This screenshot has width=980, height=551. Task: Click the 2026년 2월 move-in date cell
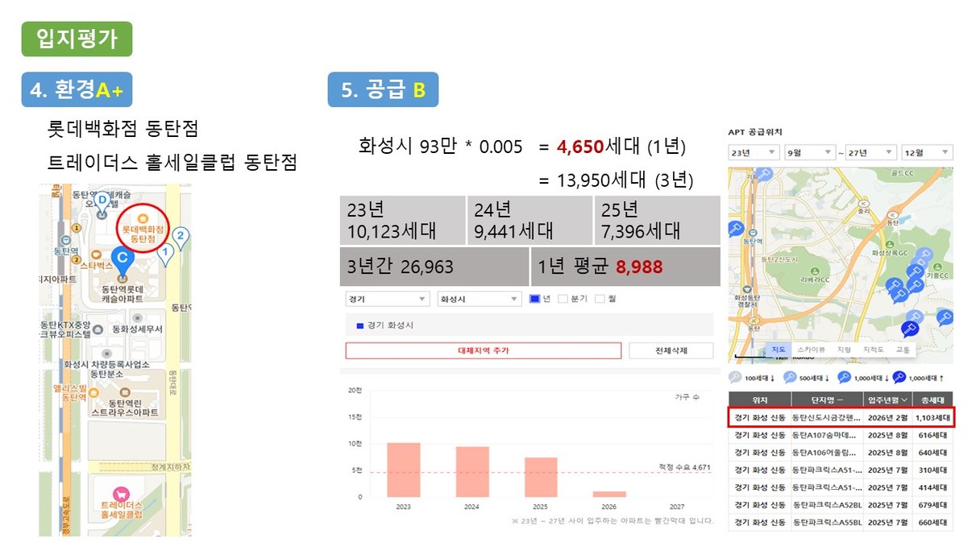coord(887,418)
